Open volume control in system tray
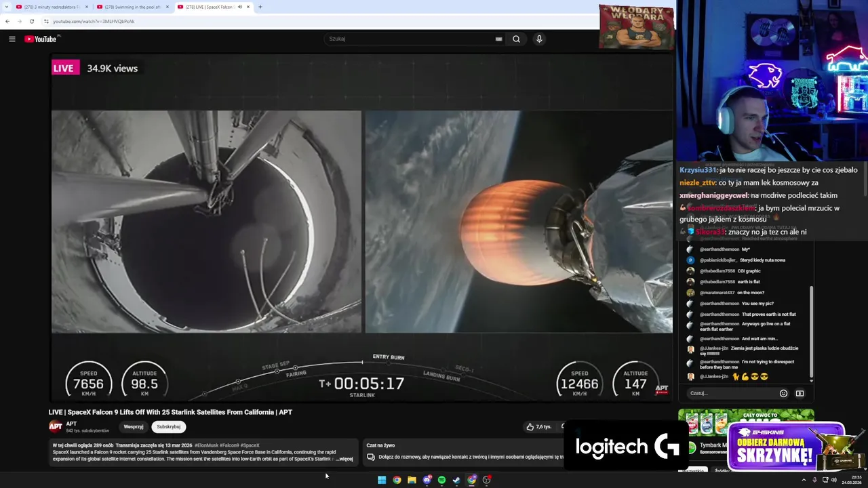This screenshot has width=868, height=488. (x=833, y=480)
